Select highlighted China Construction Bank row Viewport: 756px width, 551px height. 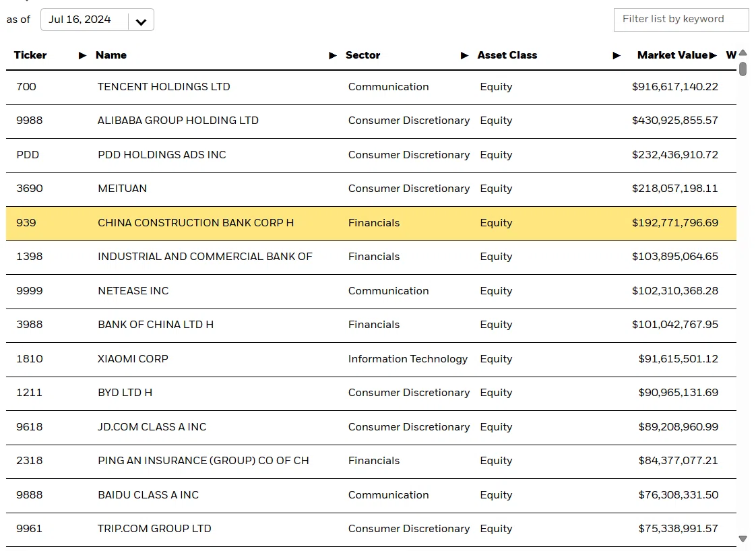click(371, 224)
